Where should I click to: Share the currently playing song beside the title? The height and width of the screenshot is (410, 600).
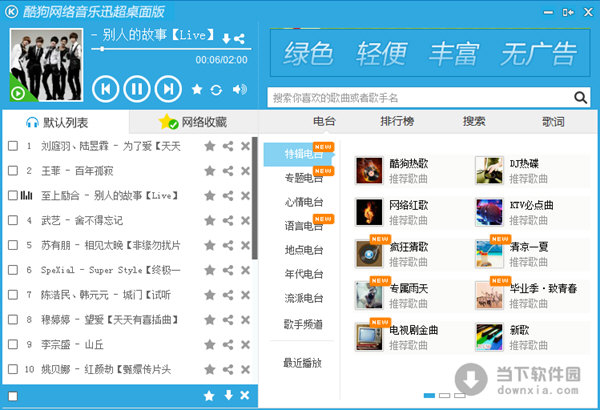click(239, 38)
